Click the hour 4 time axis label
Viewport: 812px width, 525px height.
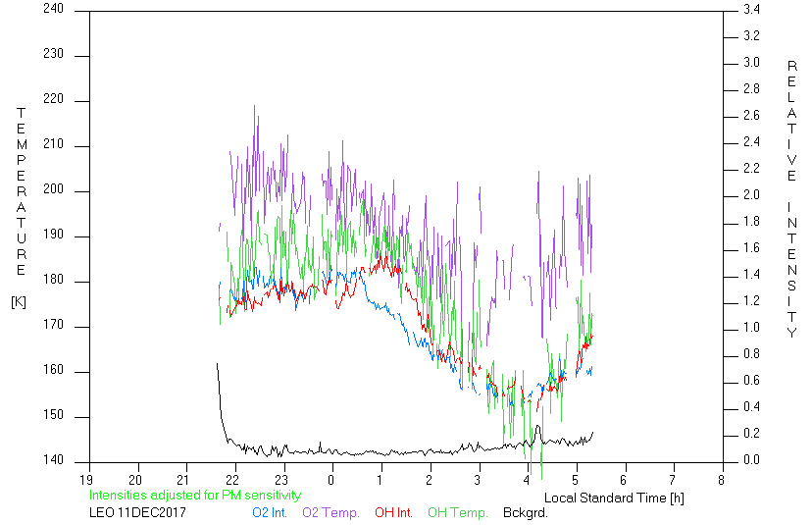click(527, 480)
